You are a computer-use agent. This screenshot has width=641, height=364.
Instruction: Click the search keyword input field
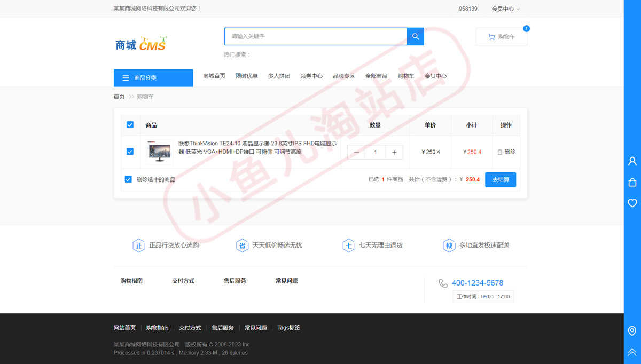click(x=316, y=36)
